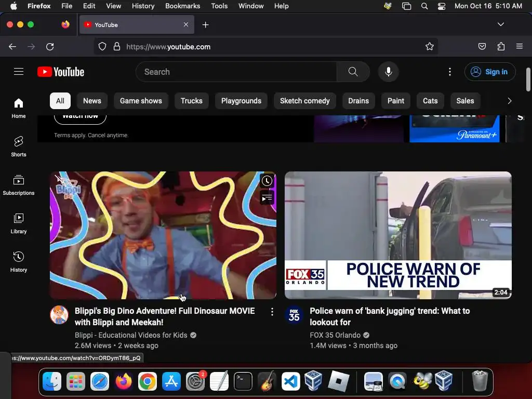The image size is (532, 399).
Task: Open Visual Studio Code from Dock
Action: click(291, 381)
